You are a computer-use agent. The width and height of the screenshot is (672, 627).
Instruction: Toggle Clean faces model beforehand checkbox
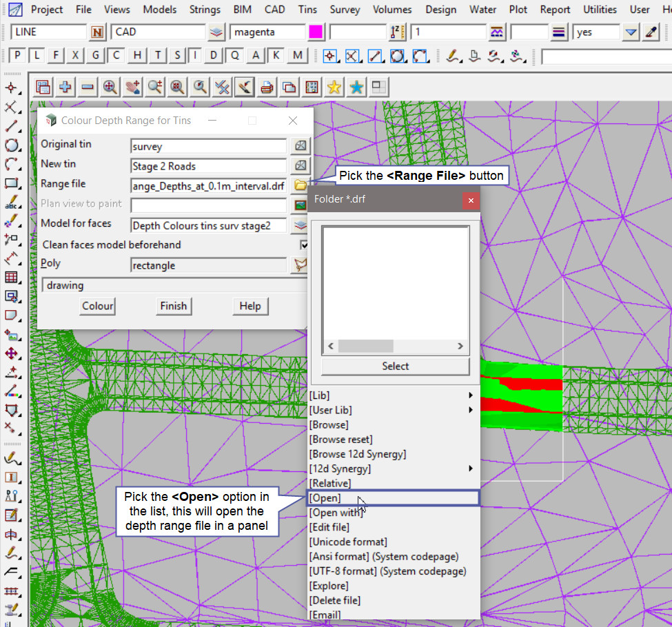click(x=304, y=245)
